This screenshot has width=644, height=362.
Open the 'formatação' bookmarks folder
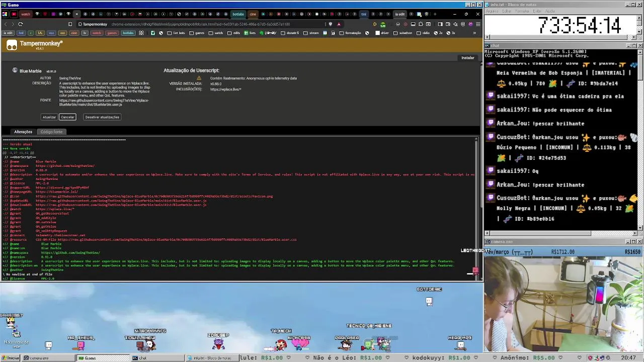(350, 33)
